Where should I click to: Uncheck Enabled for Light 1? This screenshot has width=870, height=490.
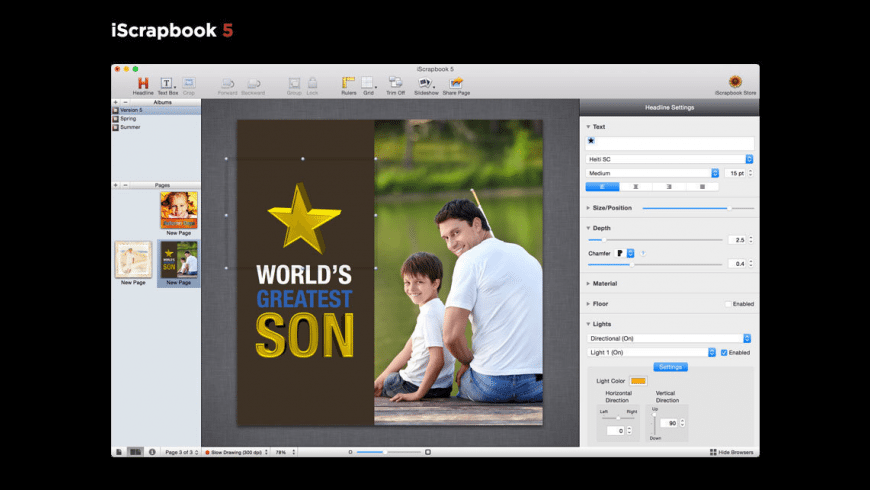(724, 352)
